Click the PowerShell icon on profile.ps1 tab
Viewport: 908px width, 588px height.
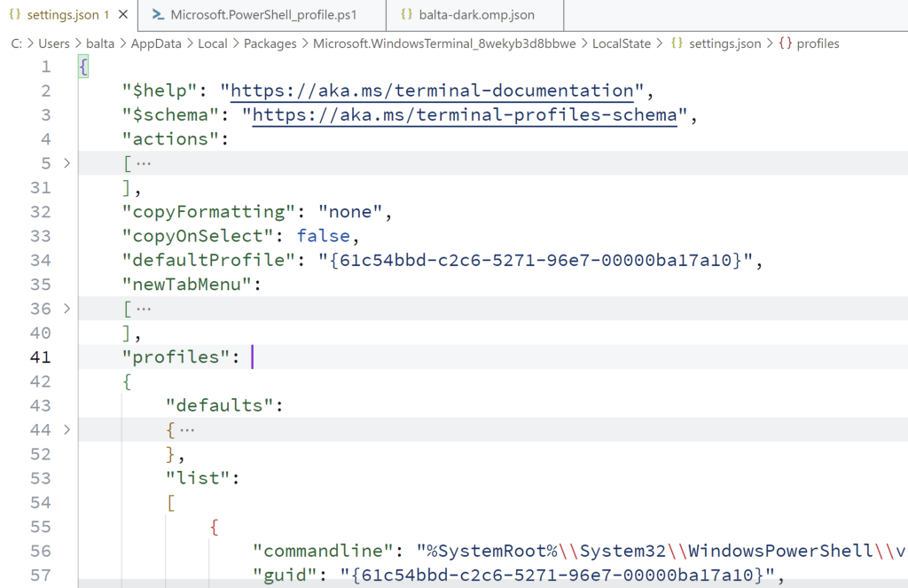point(158,14)
